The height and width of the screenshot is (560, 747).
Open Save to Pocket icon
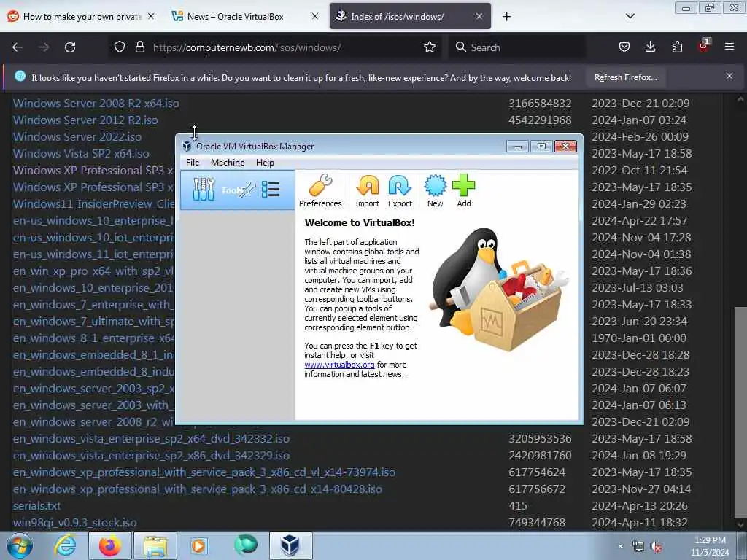pyautogui.click(x=624, y=47)
